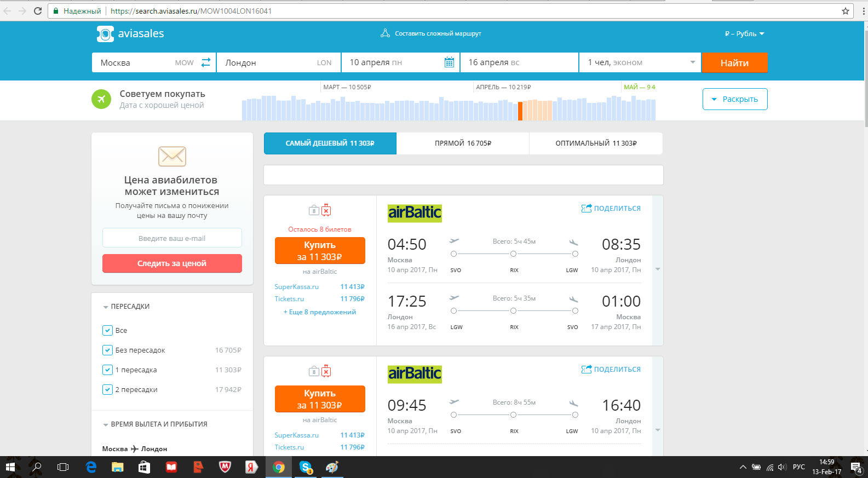The width and height of the screenshot is (868, 478).
Task: Toggle '1 пересадка' checkbox
Action: coord(107,370)
